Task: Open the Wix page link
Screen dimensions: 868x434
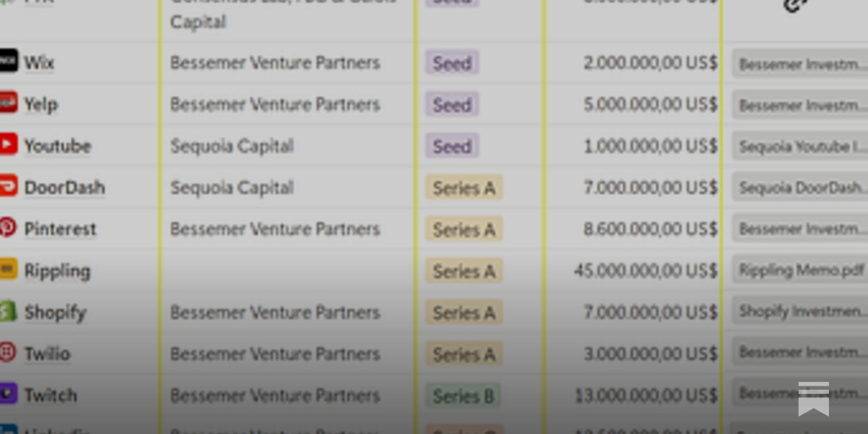Action: (x=38, y=62)
